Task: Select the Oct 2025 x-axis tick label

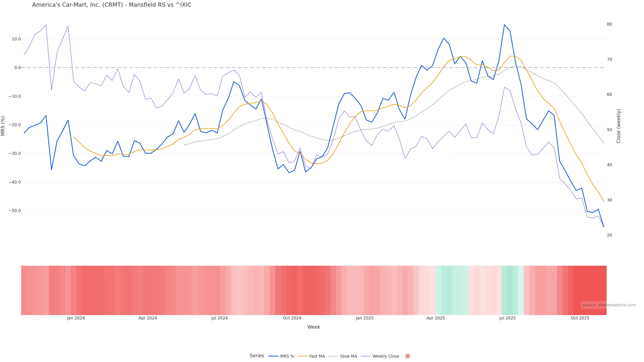Action: coord(580,318)
